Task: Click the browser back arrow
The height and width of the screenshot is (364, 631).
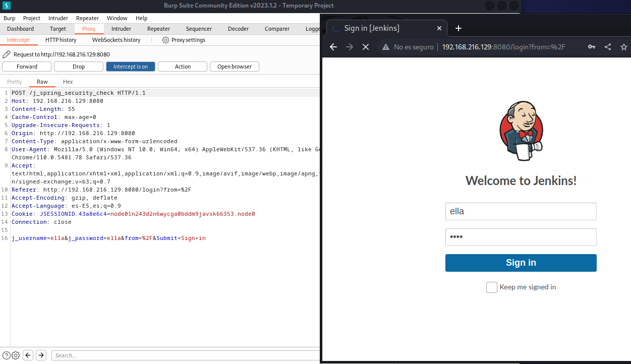Action: pos(333,47)
